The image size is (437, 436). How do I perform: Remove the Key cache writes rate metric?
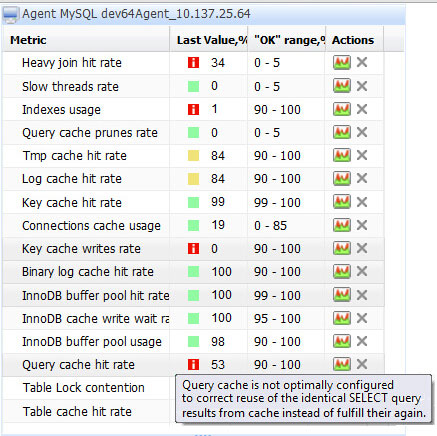coord(362,248)
